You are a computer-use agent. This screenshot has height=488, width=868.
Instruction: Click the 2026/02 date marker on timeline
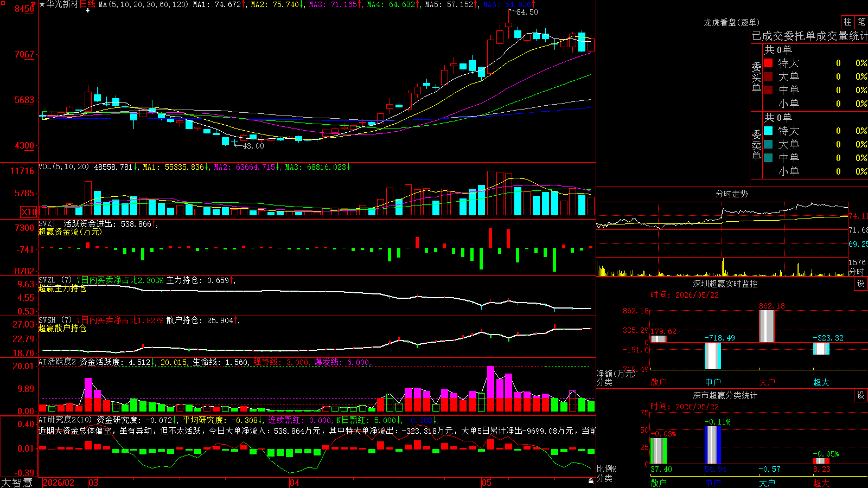[58, 483]
